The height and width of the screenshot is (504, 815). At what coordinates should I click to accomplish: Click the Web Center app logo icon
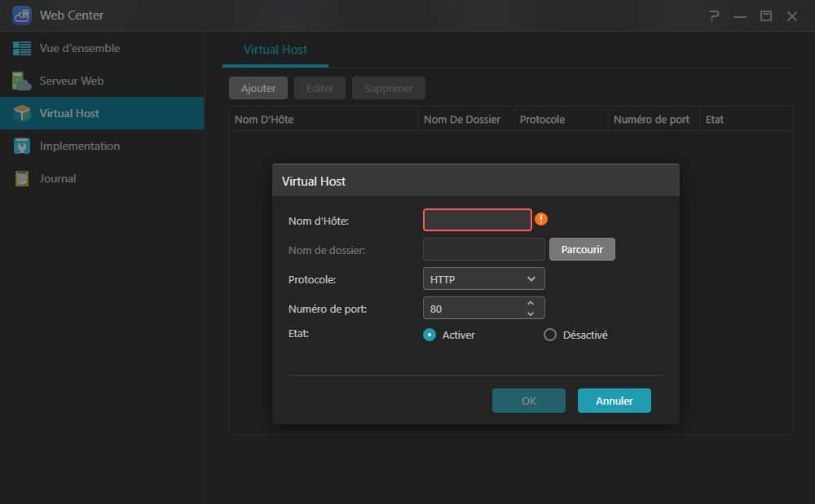pos(22,15)
